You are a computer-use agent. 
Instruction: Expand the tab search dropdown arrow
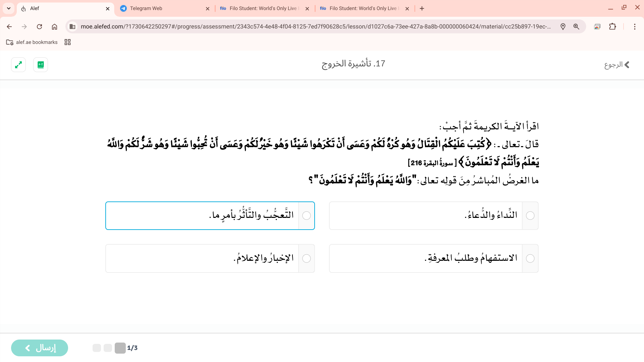(9, 8)
